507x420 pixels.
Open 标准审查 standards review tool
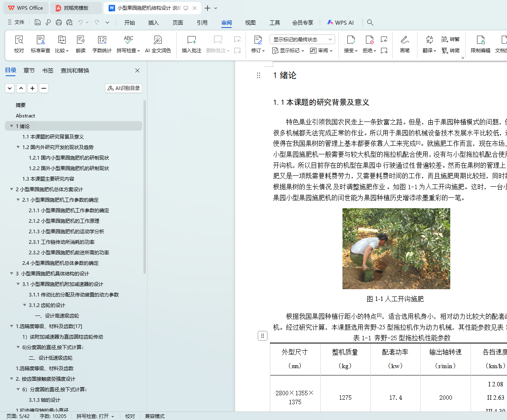[41, 44]
